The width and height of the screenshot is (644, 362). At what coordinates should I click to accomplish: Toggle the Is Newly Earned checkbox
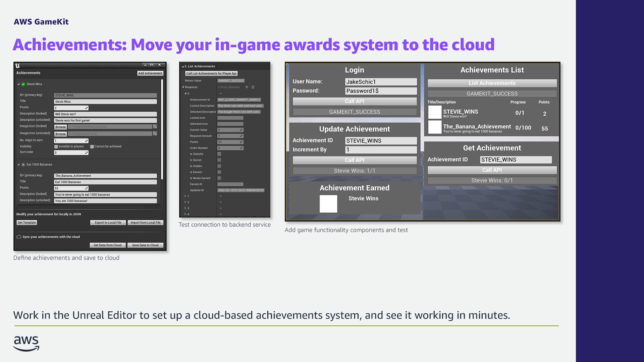click(x=219, y=178)
